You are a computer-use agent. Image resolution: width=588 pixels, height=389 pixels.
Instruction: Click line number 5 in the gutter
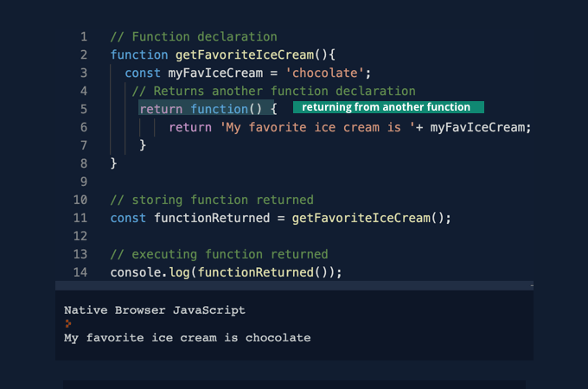84,109
